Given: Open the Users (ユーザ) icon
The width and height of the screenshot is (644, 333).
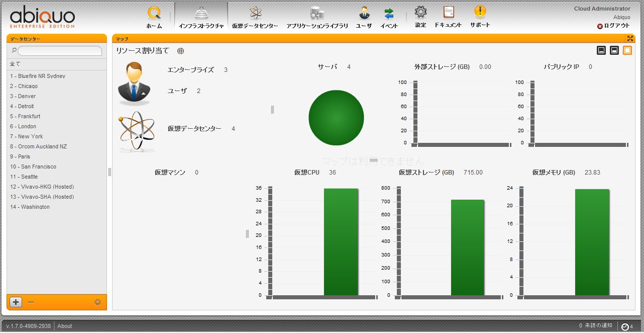Looking at the screenshot, I should pos(364,13).
